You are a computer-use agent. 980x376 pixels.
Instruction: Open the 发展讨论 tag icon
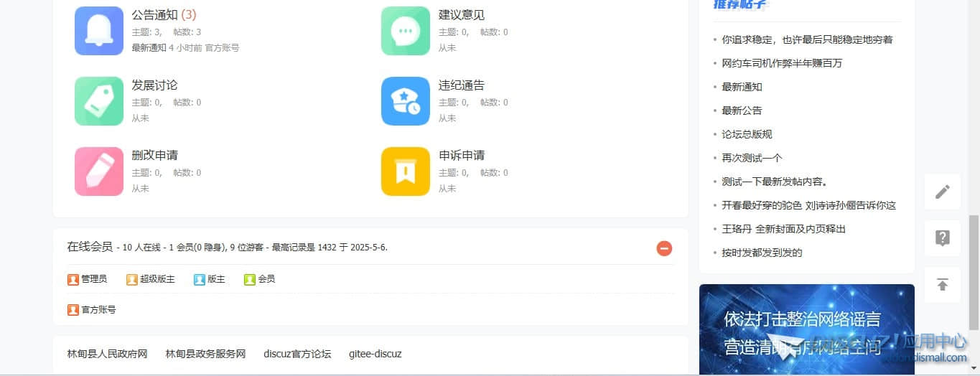pos(99,101)
